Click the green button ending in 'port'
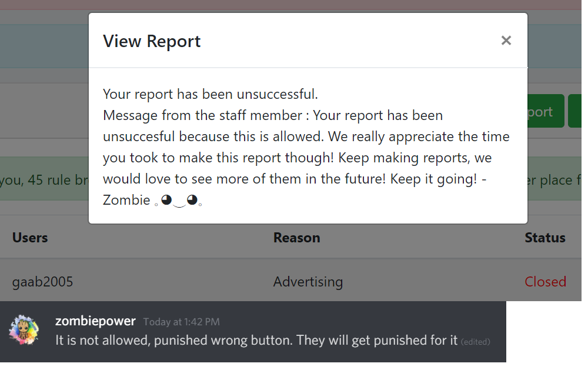The height and width of the screenshot is (370, 588). pyautogui.click(x=546, y=111)
